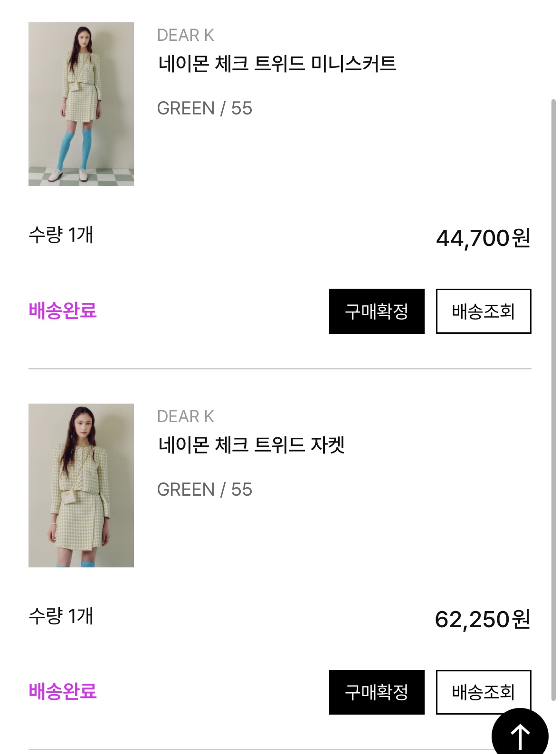The image size is (560, 754).
Task: Confirm purchase (구매확정) for the 자켓
Action: [x=377, y=692]
